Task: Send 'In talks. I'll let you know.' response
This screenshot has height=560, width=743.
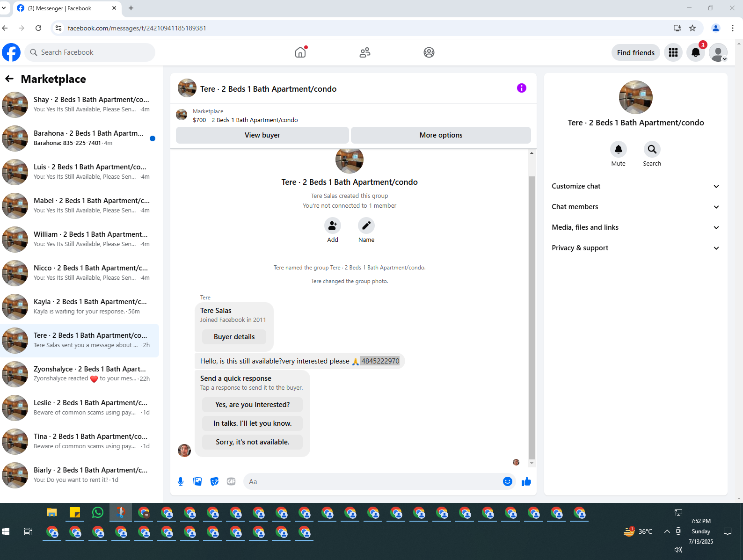Action: pos(253,423)
